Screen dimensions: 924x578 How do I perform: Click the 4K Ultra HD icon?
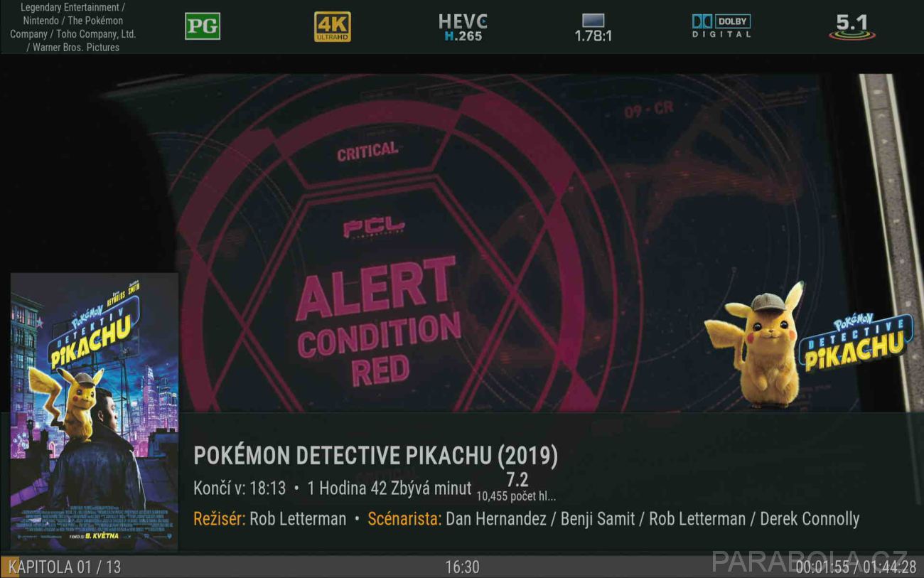click(x=333, y=26)
